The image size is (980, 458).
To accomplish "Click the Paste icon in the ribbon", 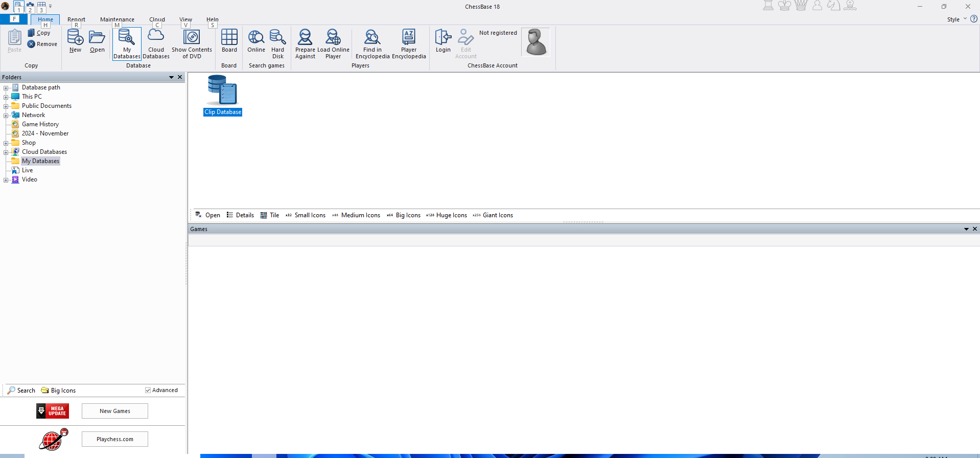I will coord(14,37).
